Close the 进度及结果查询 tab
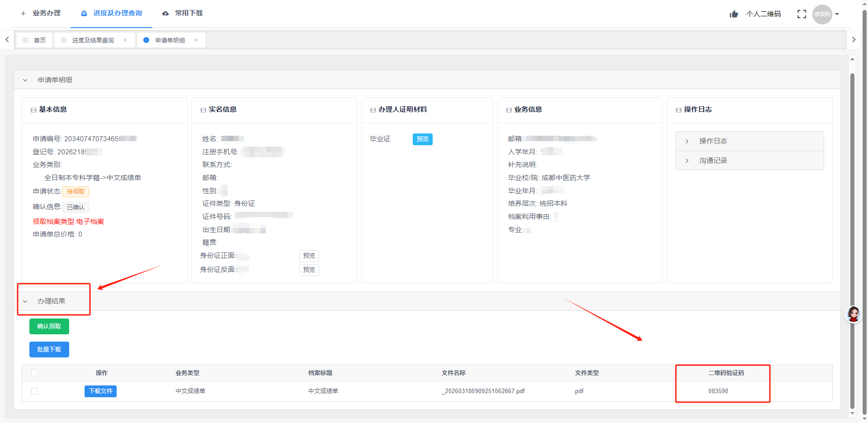868x423 pixels. coord(125,40)
